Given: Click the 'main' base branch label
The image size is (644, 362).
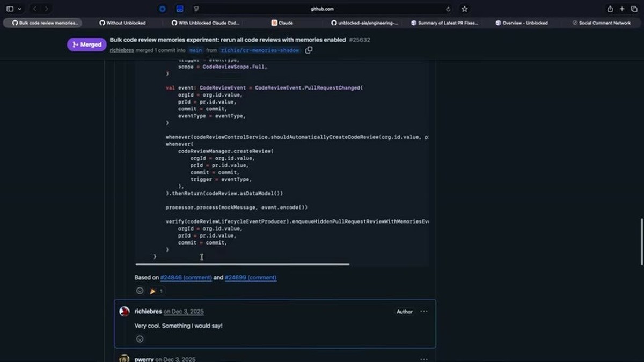Looking at the screenshot, I should click(x=195, y=50).
